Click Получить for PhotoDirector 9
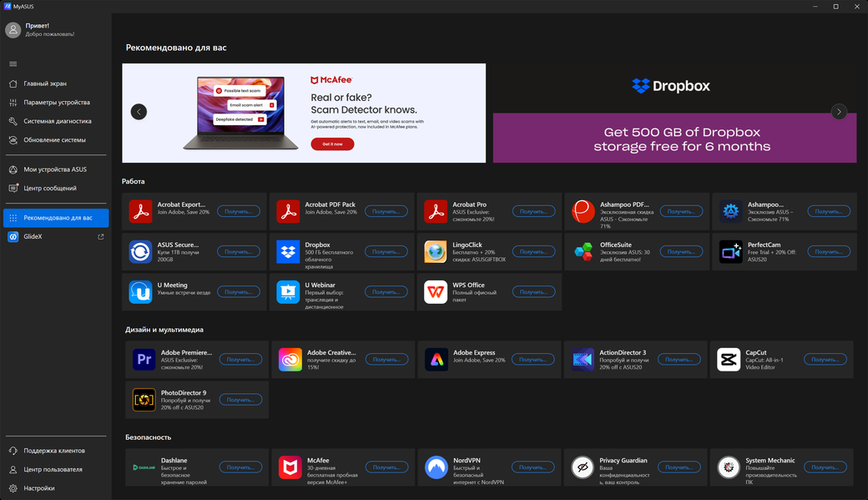 [x=241, y=400]
